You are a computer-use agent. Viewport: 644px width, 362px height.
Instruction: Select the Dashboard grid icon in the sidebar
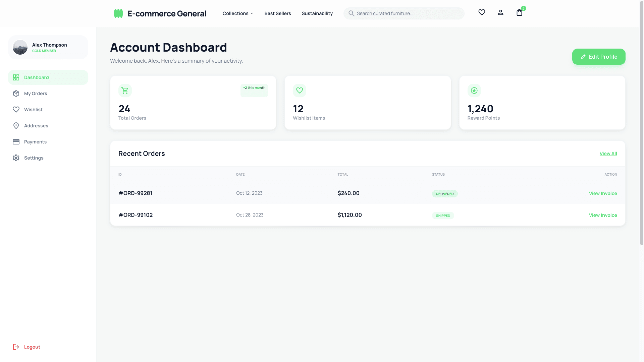pyautogui.click(x=16, y=77)
